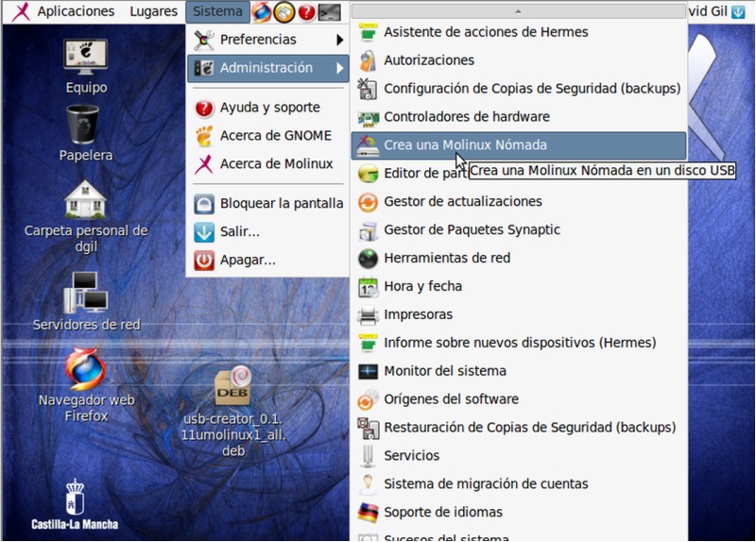Click the Autorizaciones keys icon
Viewport: 756px width, 542px height.
(x=368, y=60)
